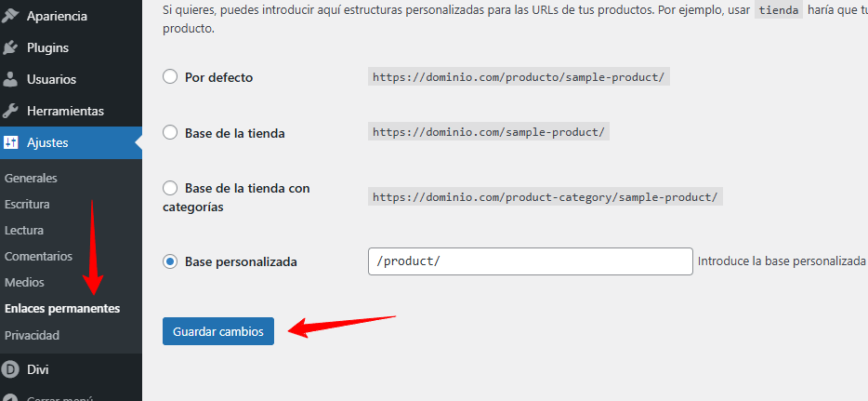Click the Herramientas wrench icon

point(11,111)
